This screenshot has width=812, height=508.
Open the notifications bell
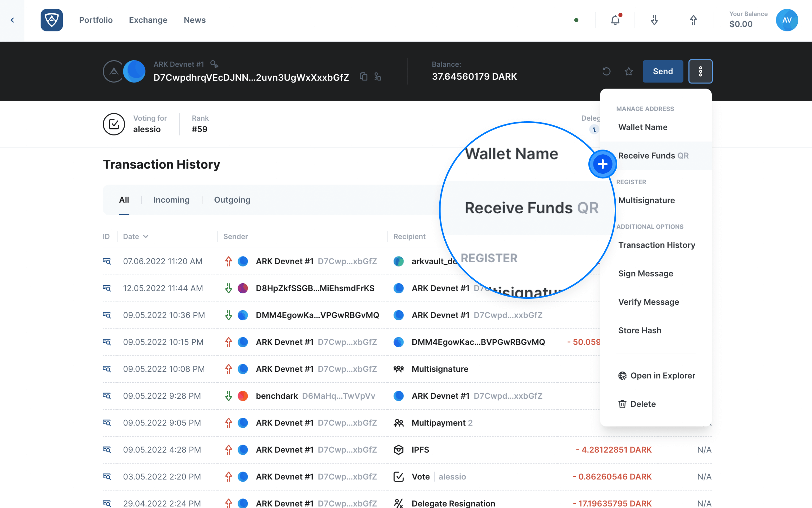[x=615, y=20]
